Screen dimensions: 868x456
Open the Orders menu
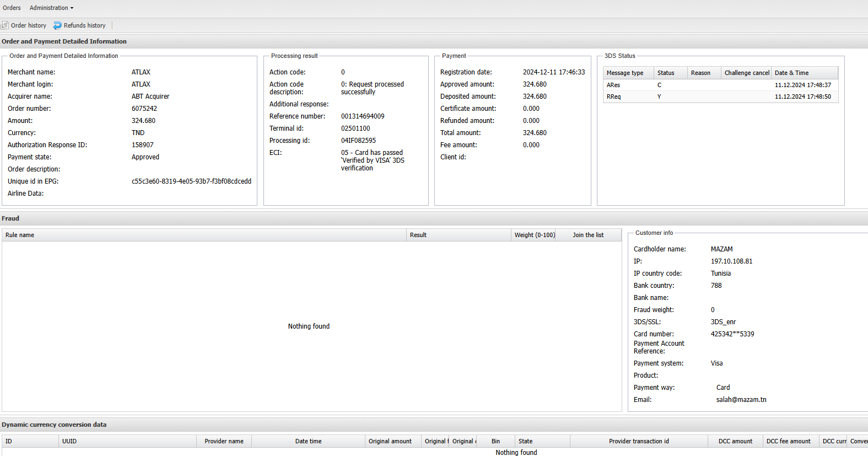(x=12, y=8)
